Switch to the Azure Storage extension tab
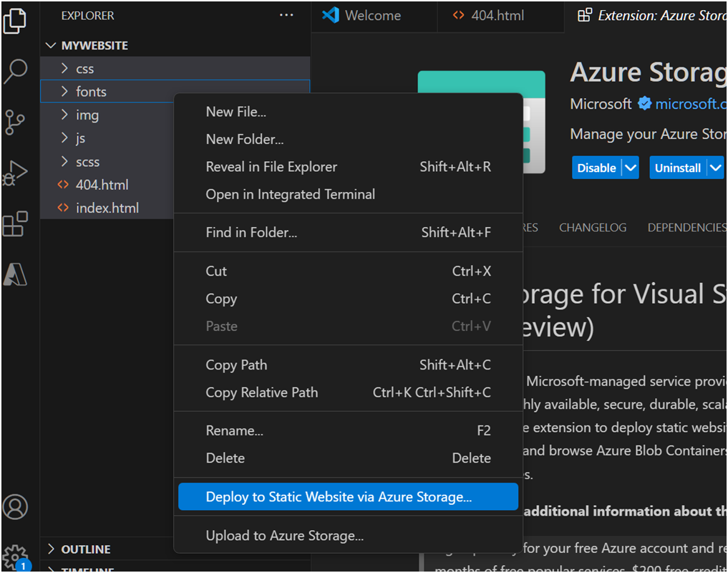 tap(646, 16)
